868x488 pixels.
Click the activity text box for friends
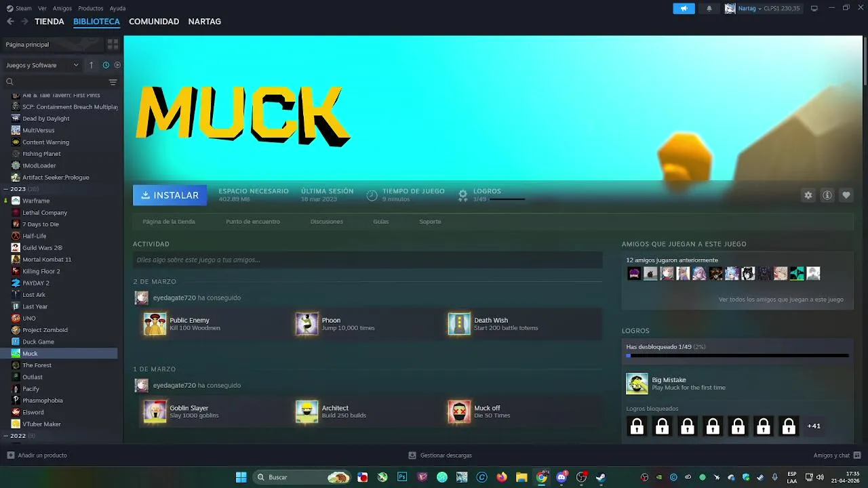coord(368,260)
